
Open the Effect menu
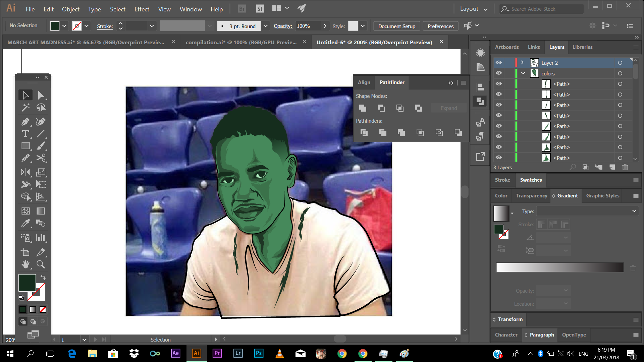click(142, 9)
